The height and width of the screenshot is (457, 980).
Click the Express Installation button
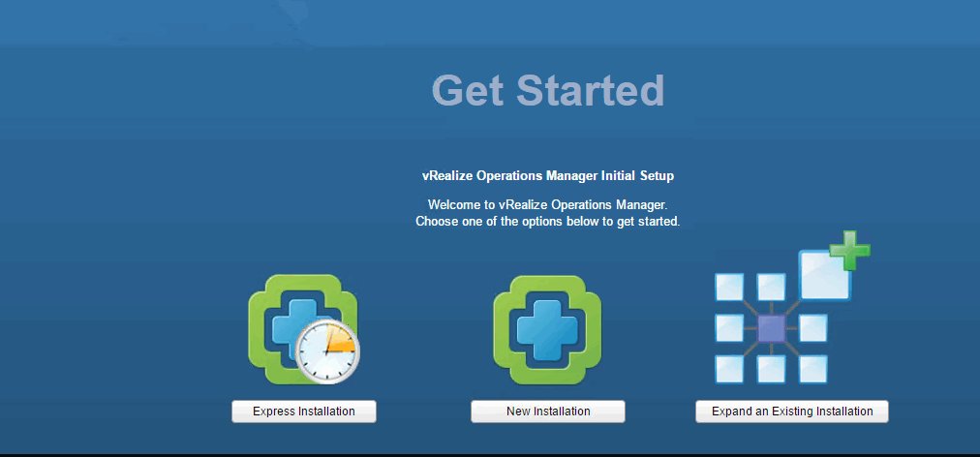(x=304, y=411)
